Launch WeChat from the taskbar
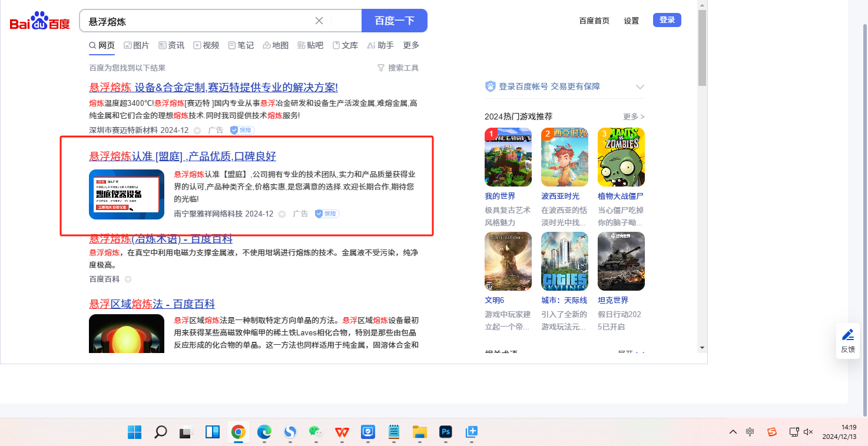Viewport: 868px width, 446px height. pos(316,432)
